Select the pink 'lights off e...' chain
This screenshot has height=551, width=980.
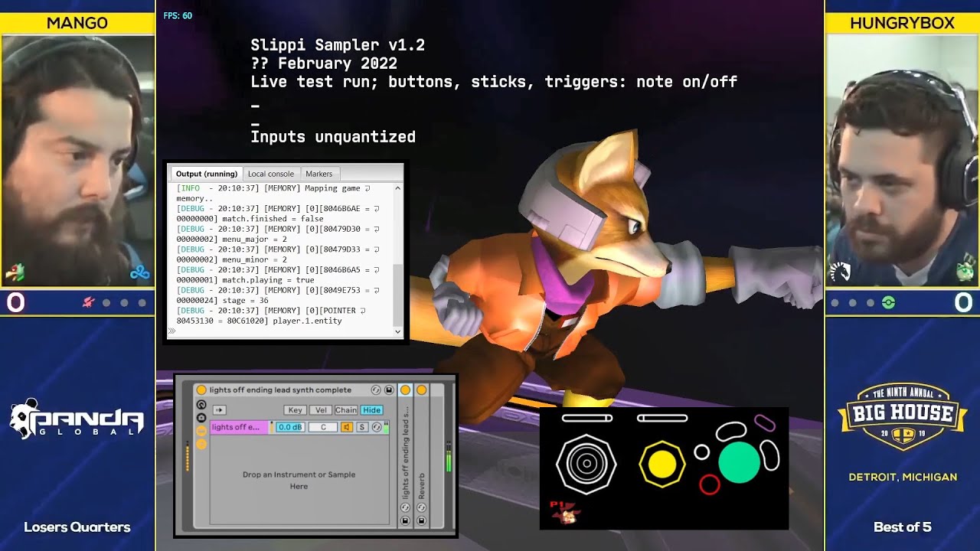point(239,427)
